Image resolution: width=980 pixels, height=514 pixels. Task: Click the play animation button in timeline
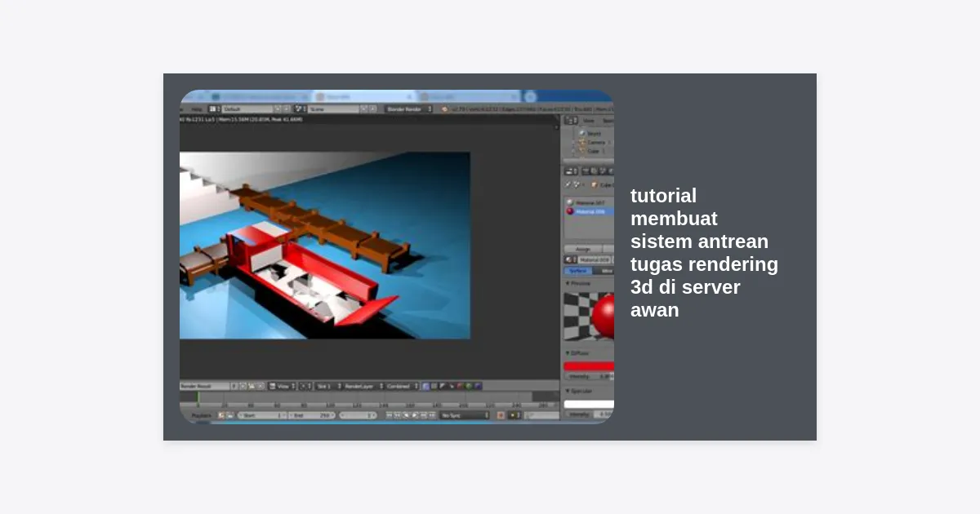coord(415,415)
